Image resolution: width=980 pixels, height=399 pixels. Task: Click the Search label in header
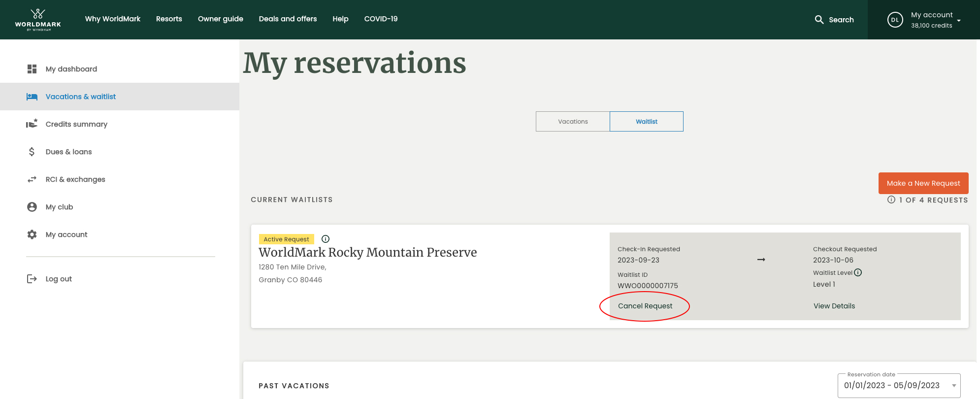(x=841, y=20)
